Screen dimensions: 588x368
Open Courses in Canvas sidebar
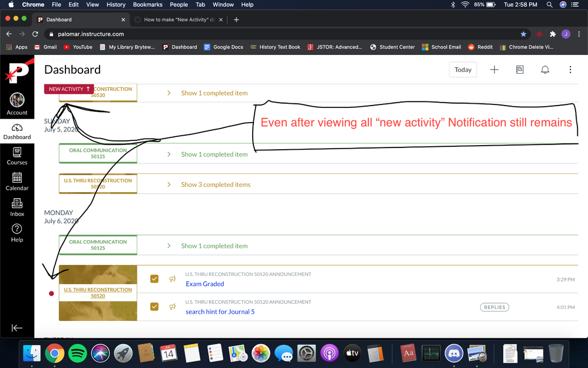click(17, 156)
